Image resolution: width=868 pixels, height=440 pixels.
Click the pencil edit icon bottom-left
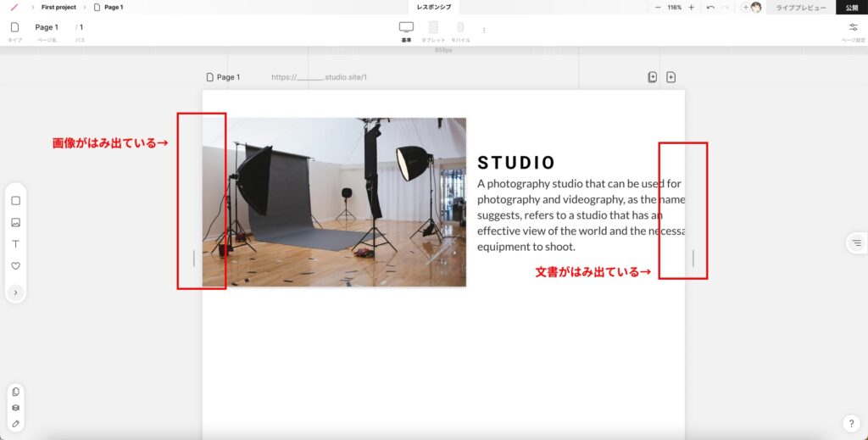tap(15, 423)
